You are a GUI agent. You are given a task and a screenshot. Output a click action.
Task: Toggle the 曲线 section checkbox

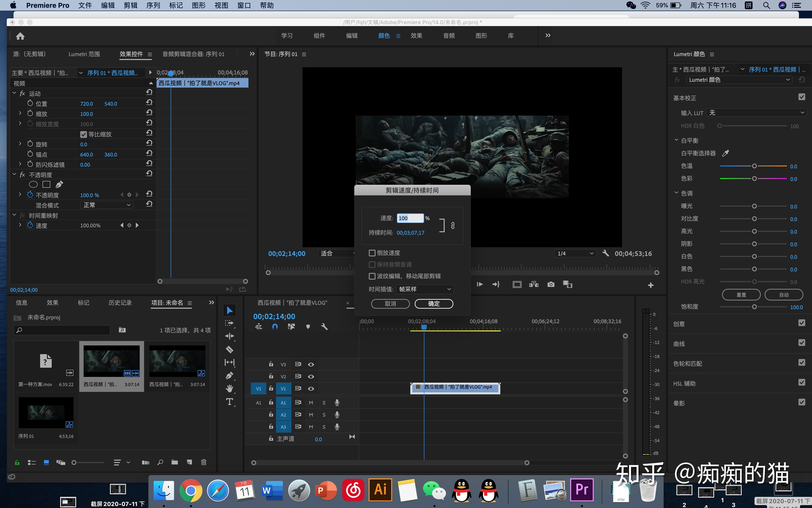(802, 343)
